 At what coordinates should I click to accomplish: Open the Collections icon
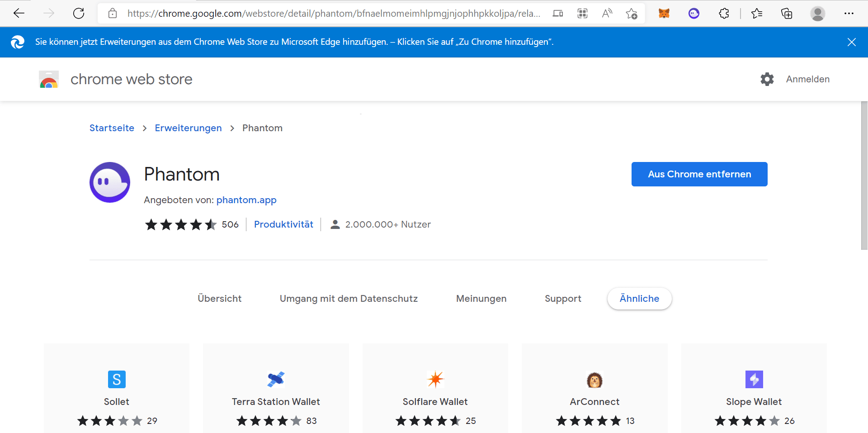click(787, 14)
